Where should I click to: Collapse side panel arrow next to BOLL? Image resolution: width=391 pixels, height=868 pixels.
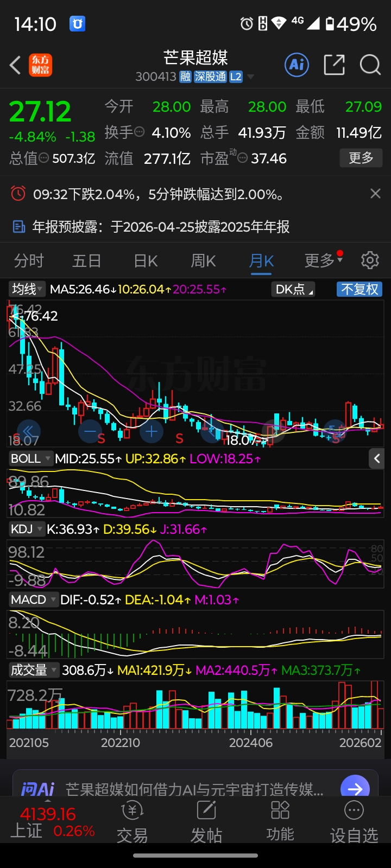[x=376, y=458]
